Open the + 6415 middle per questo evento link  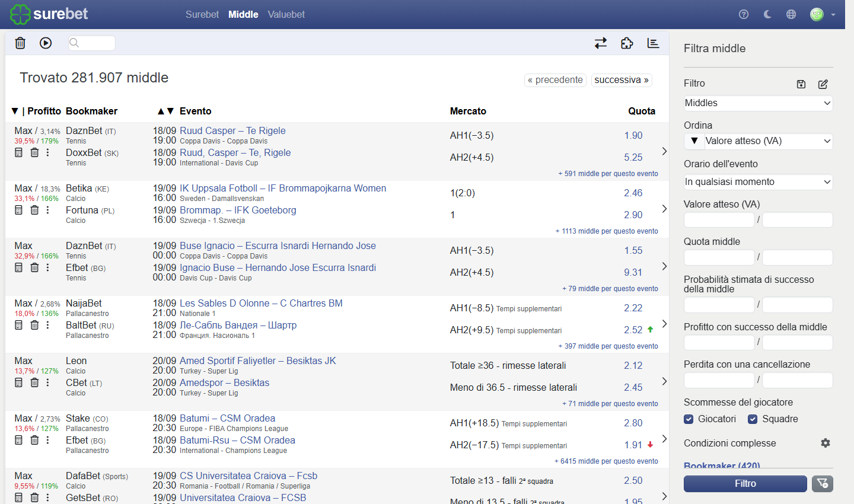pos(606,461)
